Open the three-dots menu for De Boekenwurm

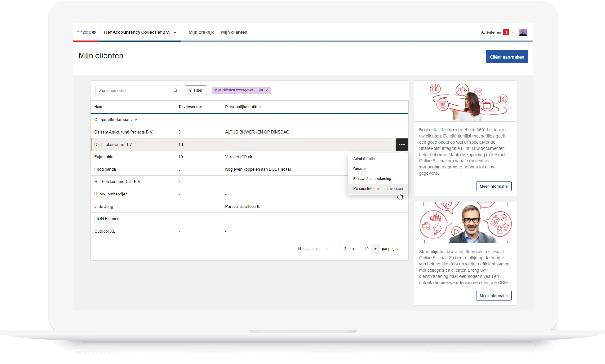pos(401,145)
